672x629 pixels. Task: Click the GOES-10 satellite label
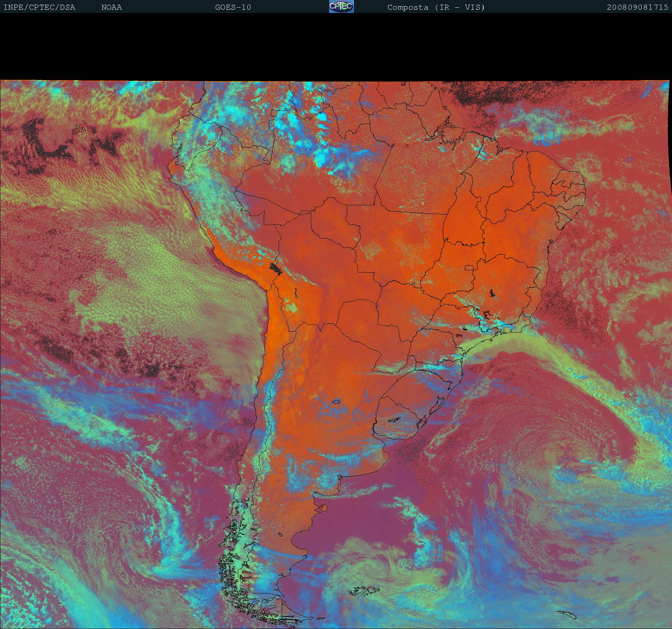[233, 7]
